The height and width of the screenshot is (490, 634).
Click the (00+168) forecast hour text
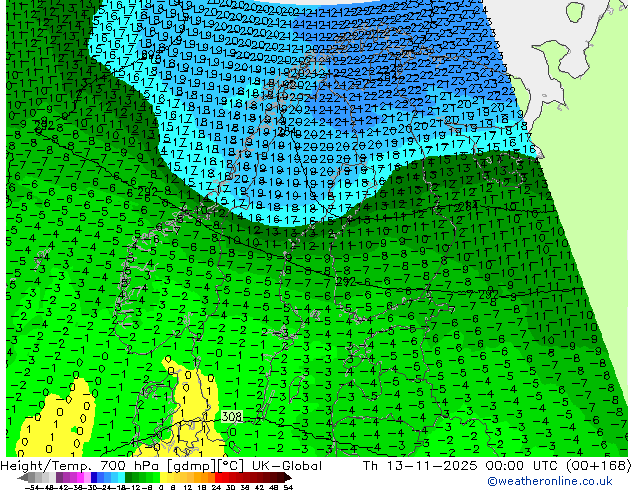(x=598, y=466)
